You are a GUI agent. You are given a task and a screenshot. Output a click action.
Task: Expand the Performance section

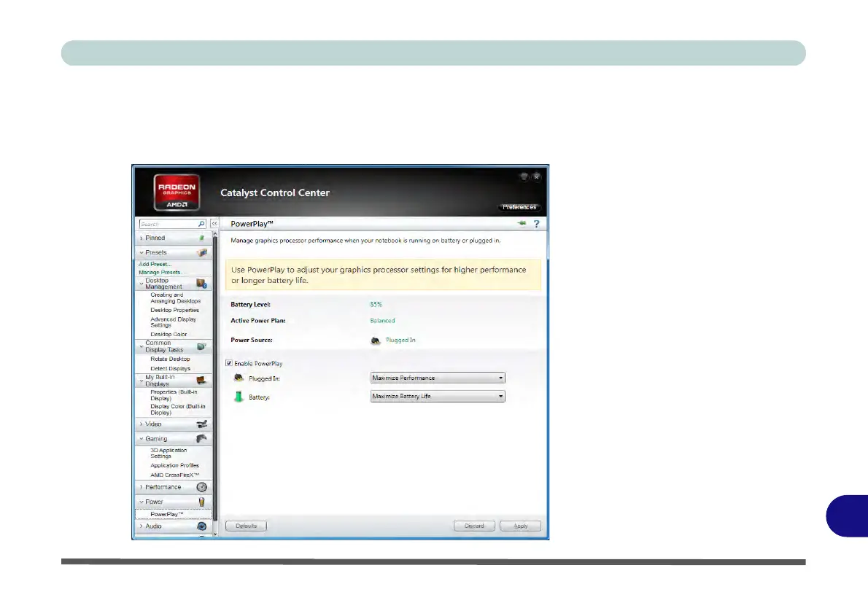(x=142, y=487)
